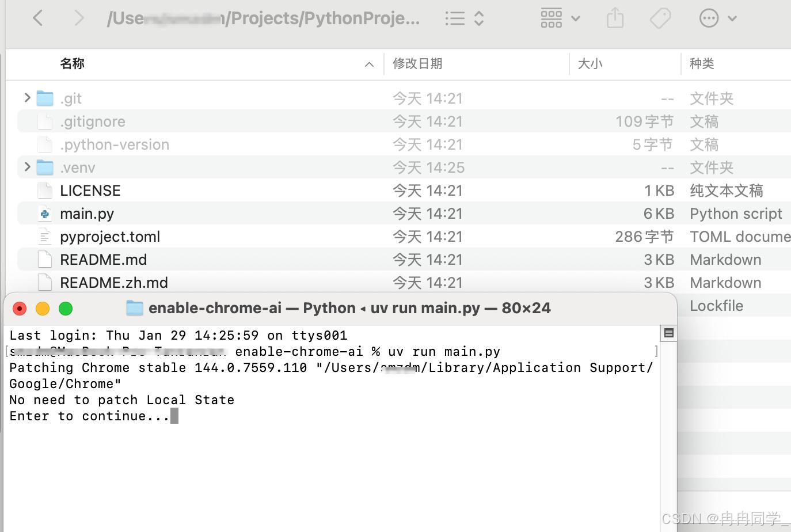This screenshot has height=532, width=791.
Task: Open the ellipsis action menu
Action: click(718, 18)
